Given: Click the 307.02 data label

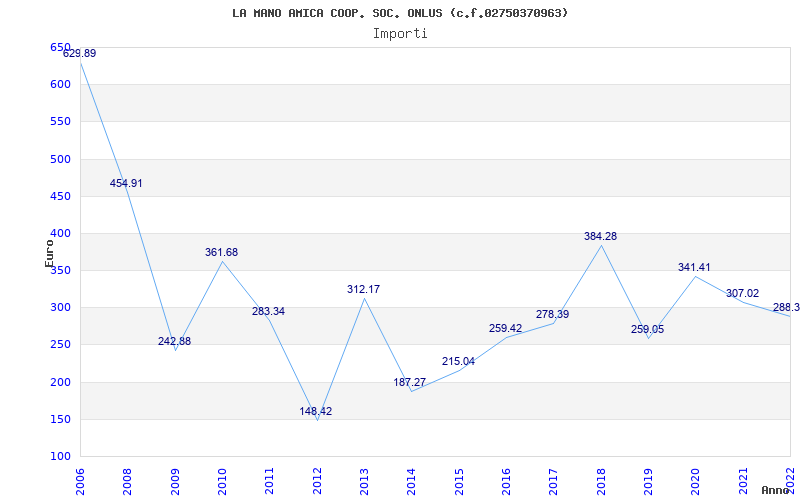Looking at the screenshot, I should pyautogui.click(x=742, y=293).
